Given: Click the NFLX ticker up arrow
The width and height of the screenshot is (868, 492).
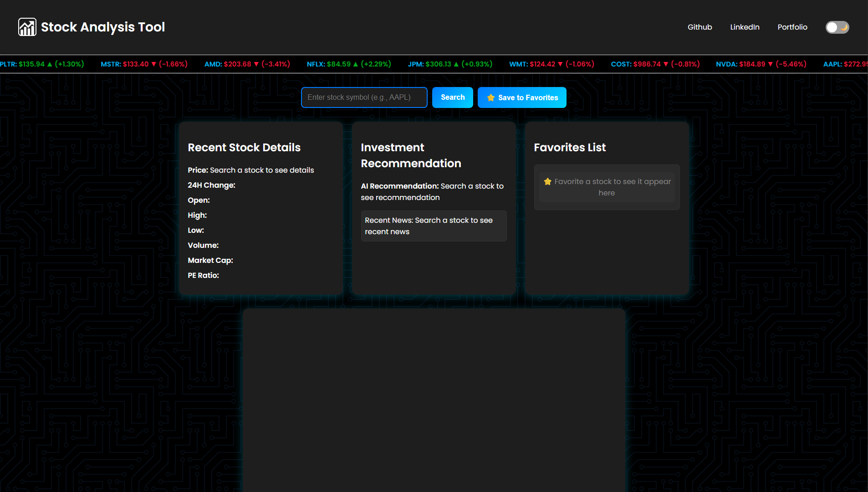Looking at the screenshot, I should click(x=356, y=64).
